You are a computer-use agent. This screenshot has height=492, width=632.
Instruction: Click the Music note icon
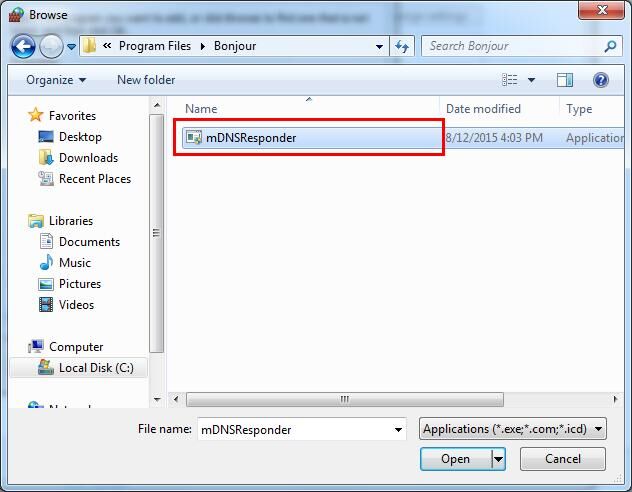pos(46,262)
